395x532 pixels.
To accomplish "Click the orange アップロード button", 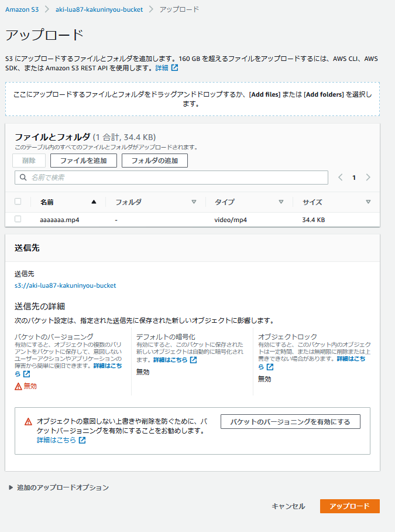I will coord(349,506).
